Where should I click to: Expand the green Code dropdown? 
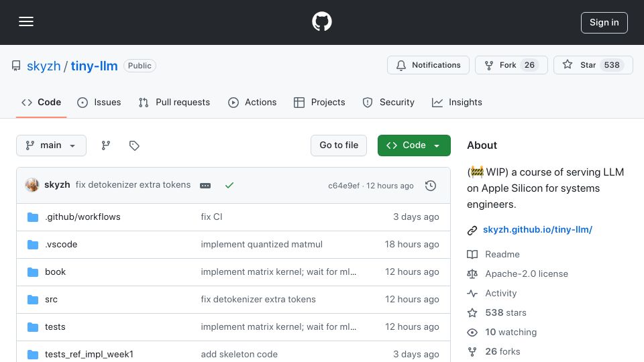(414, 145)
